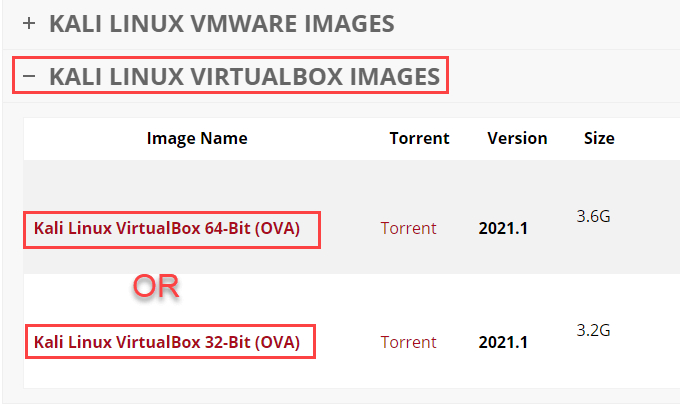Click the KALI LINUX VIRTUALBOX IMAGES heading text

click(x=244, y=76)
